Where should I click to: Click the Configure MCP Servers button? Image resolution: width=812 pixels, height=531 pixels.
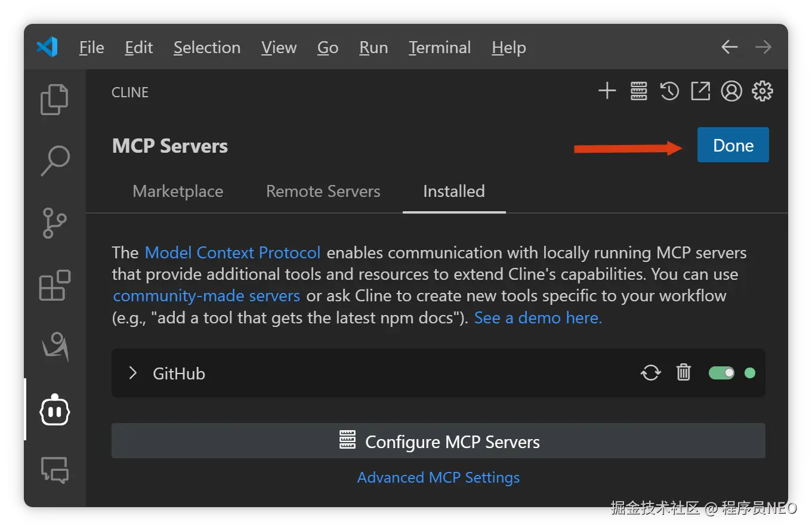click(x=438, y=442)
